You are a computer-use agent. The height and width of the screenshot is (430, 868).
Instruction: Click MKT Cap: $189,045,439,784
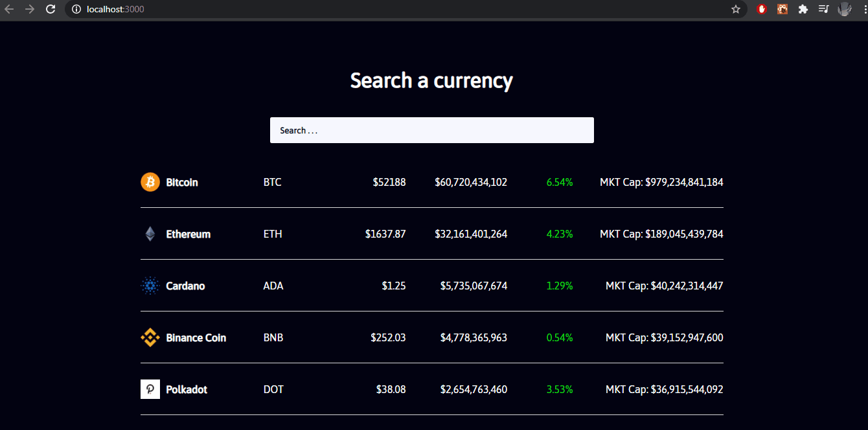(661, 234)
